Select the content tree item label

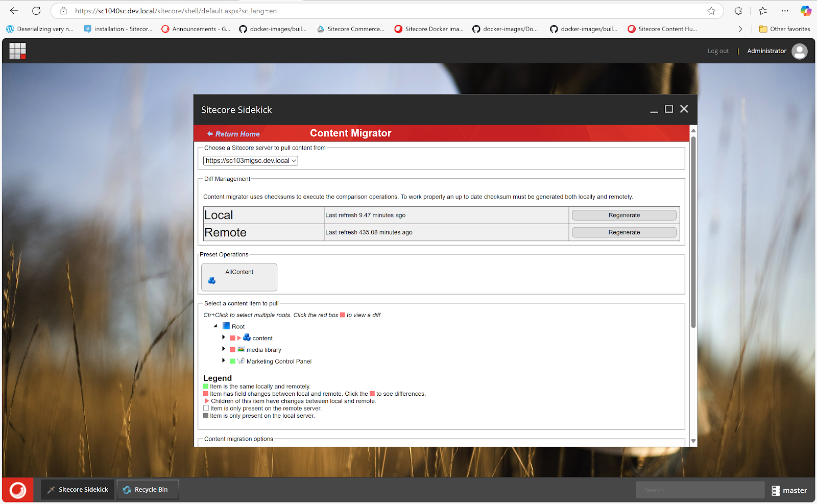click(262, 338)
